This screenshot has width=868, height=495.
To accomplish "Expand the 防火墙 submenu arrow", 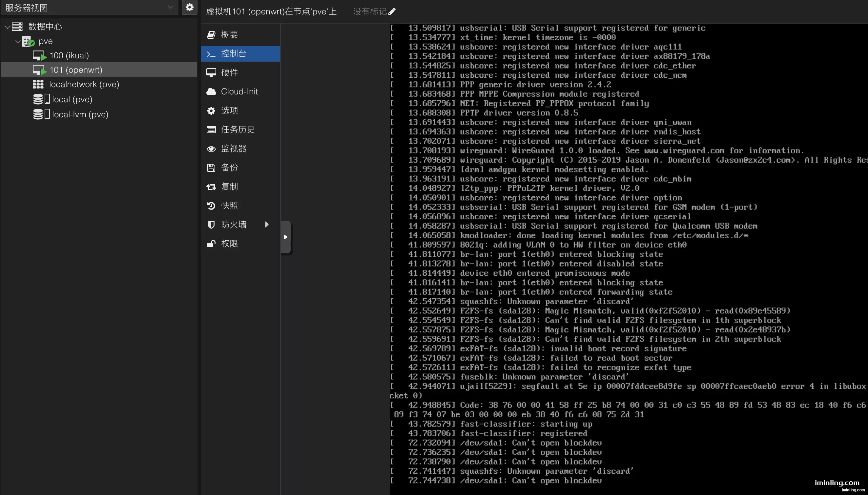I will tap(267, 224).
